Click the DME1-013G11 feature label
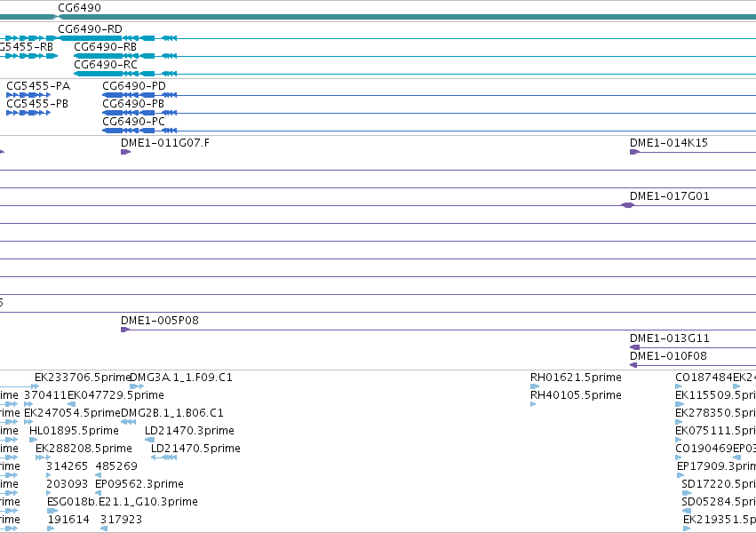This screenshot has width=756, height=533. pos(669,338)
